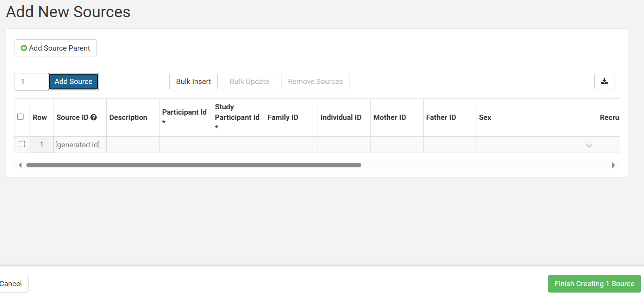This screenshot has height=295, width=644.
Task: Select the Family ID cell in row 1
Action: (291, 145)
